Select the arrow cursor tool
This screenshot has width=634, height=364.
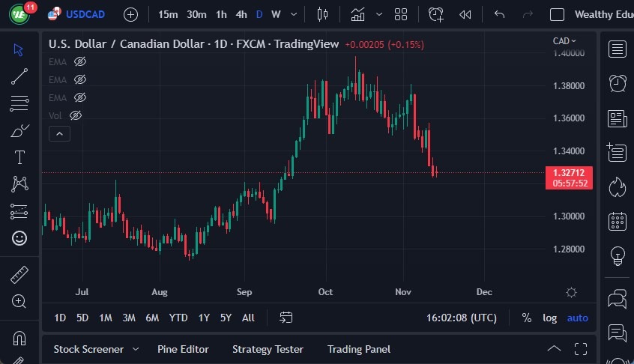pyautogui.click(x=19, y=49)
